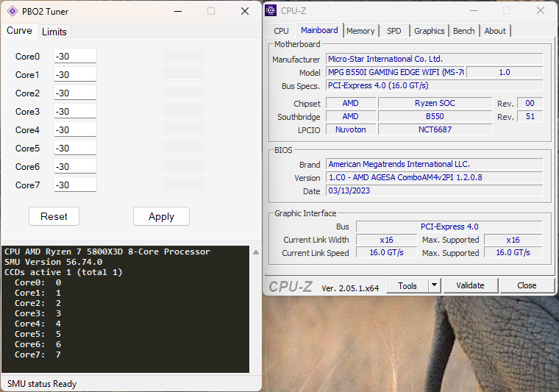Click the 'PCI-Express 4.0 (16.0 GT/s)' bus specs
Viewport: 559px width, 392px height.
[x=435, y=85]
